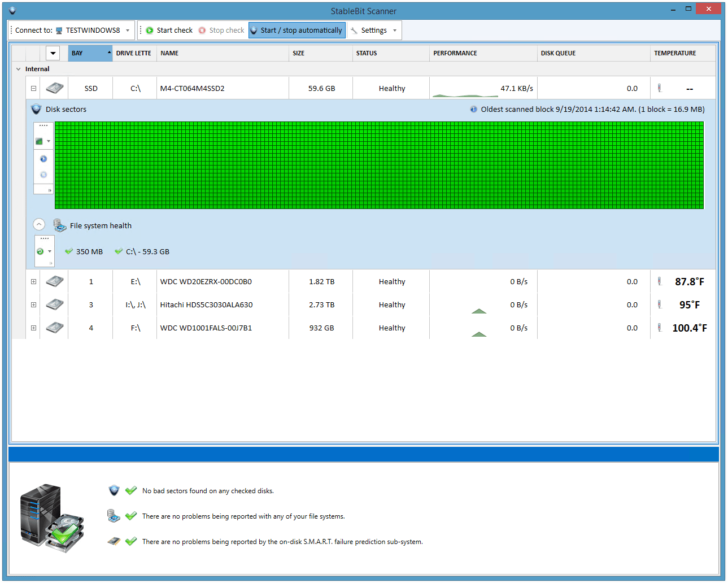Open the Settings dropdown menu
The width and height of the screenshot is (728, 583).
[374, 31]
